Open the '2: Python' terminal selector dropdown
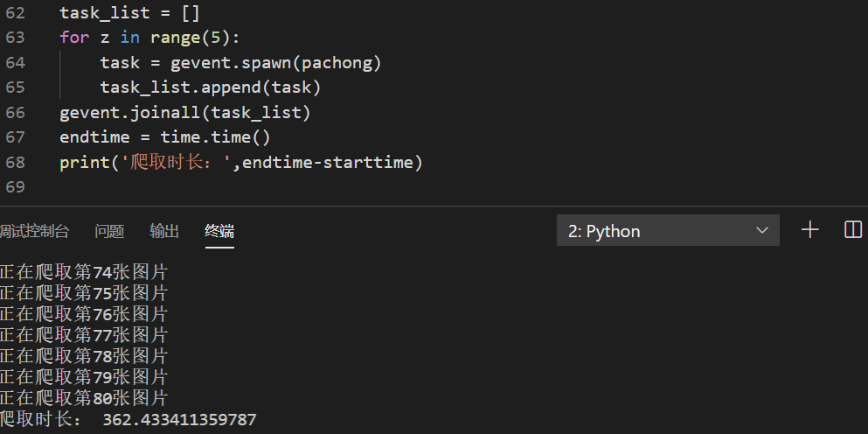This screenshot has width=868, height=434. click(x=668, y=231)
